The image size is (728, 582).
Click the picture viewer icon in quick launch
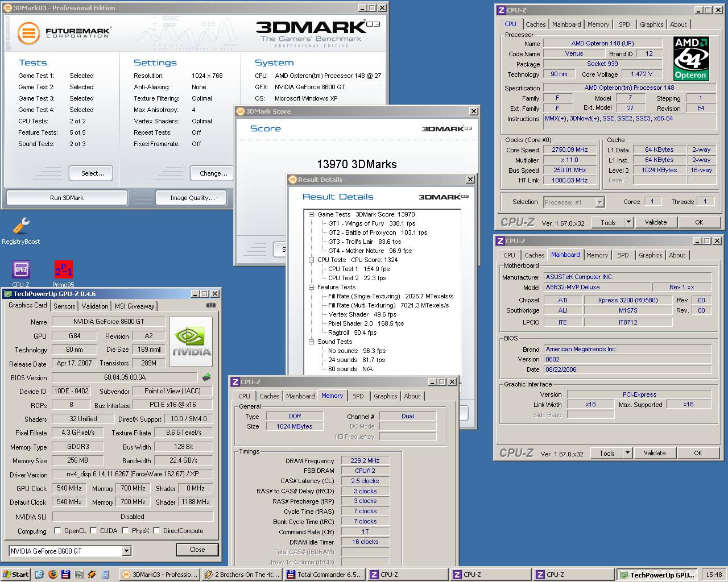pyautogui.click(x=79, y=574)
